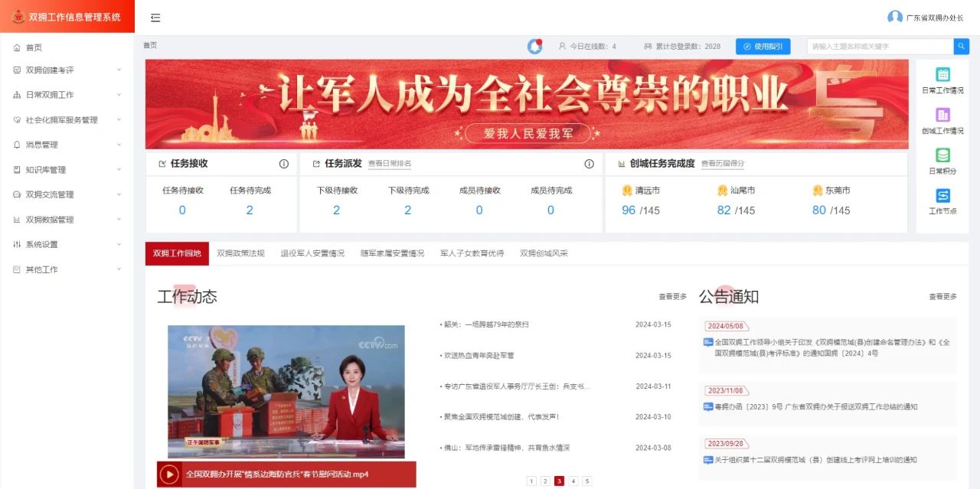The height and width of the screenshot is (489, 980).
Task: Open 创城工作情况 shortcut icon
Action: click(x=942, y=116)
